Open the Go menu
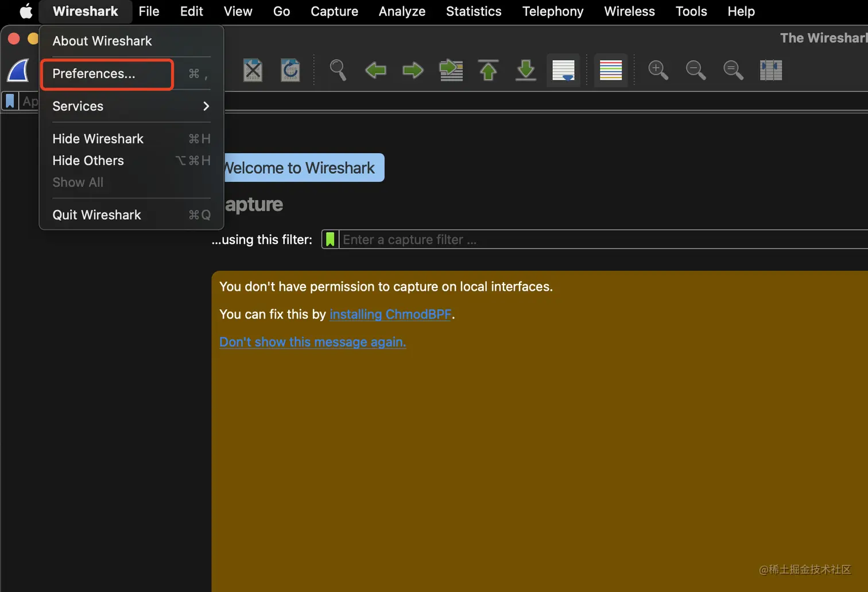 pos(281,11)
